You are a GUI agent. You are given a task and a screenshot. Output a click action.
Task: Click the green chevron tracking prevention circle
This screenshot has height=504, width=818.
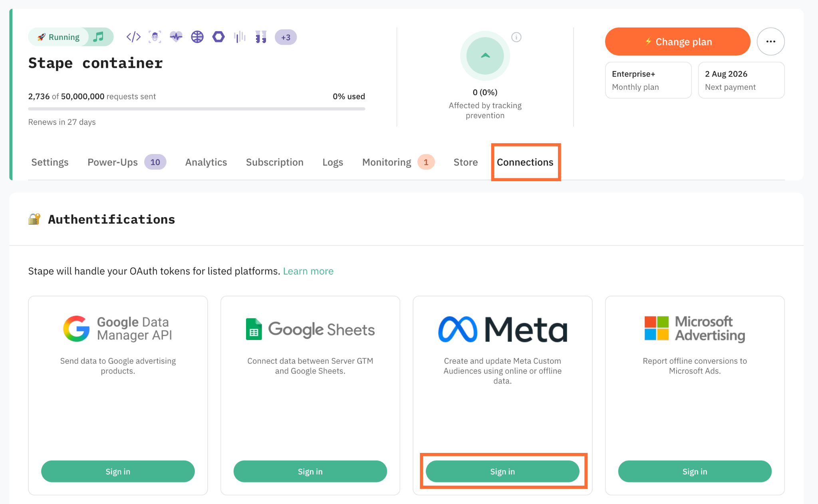(485, 56)
